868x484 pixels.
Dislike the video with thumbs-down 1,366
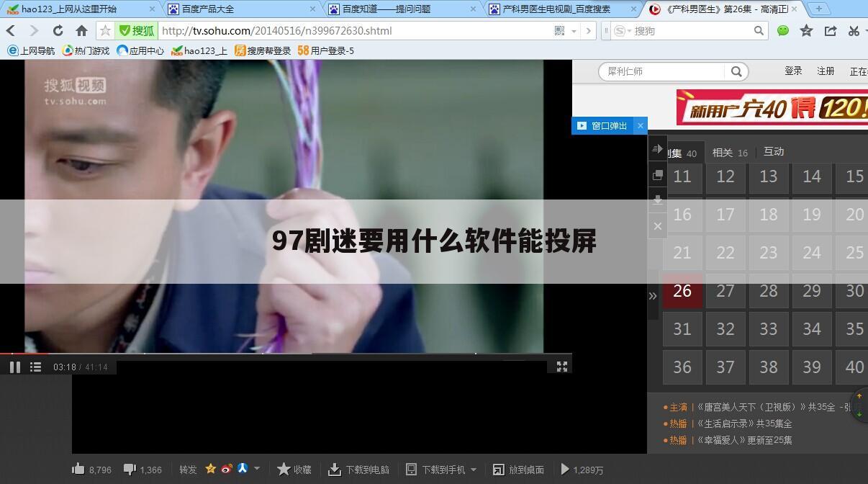tap(130, 469)
